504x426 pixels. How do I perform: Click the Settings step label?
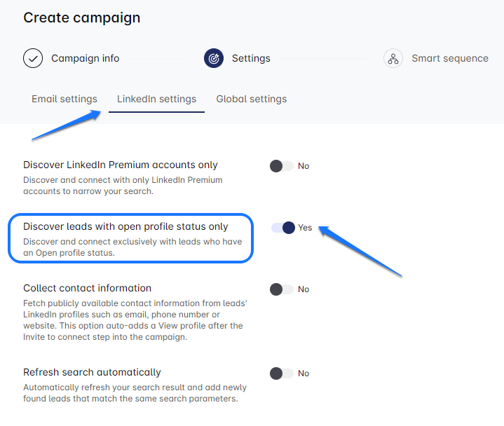251,58
